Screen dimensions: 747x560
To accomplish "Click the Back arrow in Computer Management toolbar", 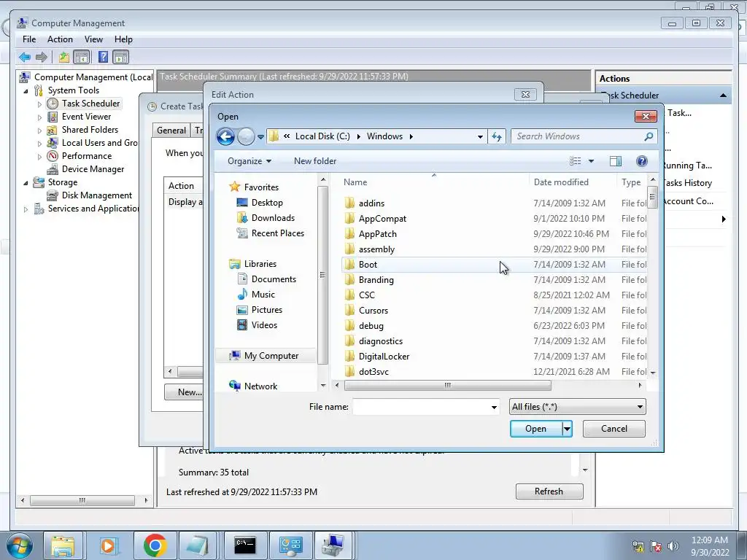I will click(25, 58).
